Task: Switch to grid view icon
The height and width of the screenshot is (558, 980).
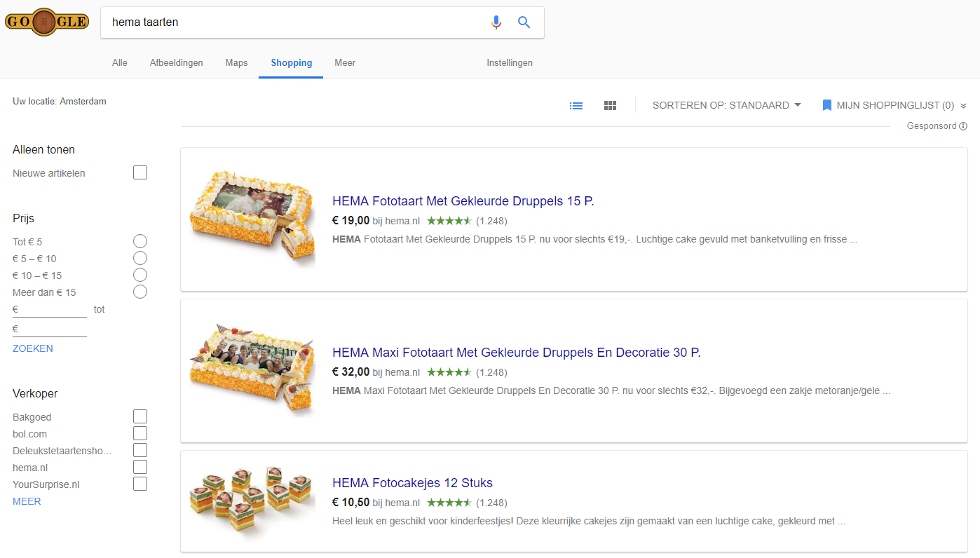Action: tap(610, 106)
